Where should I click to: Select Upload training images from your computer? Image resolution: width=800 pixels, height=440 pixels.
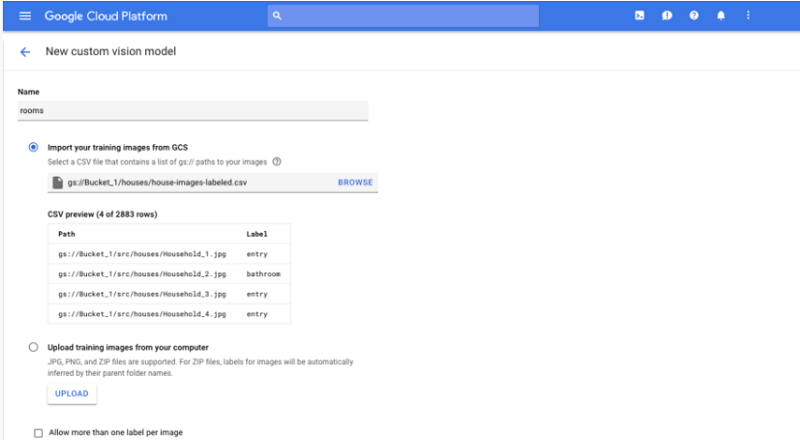pos(35,347)
